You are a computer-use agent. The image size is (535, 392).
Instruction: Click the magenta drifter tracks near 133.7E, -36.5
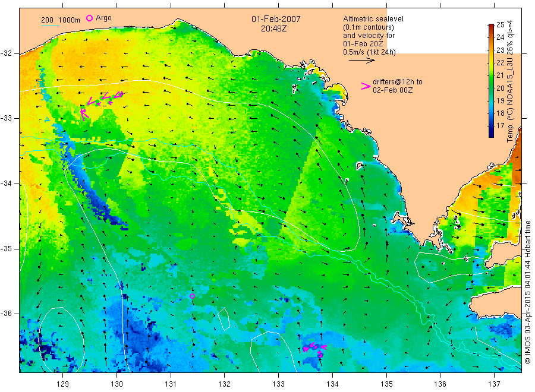(x=315, y=349)
